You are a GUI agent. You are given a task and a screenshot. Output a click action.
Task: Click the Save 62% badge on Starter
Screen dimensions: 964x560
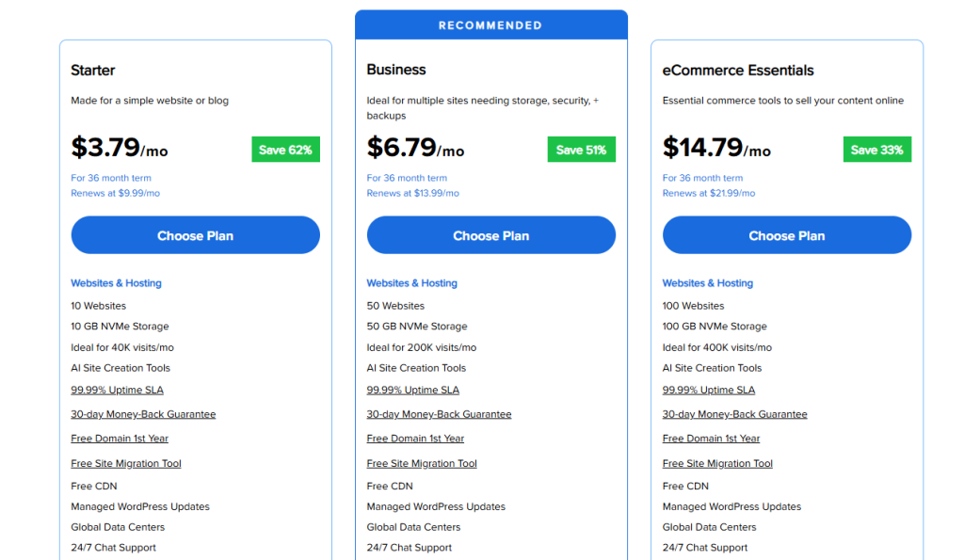coord(285,150)
